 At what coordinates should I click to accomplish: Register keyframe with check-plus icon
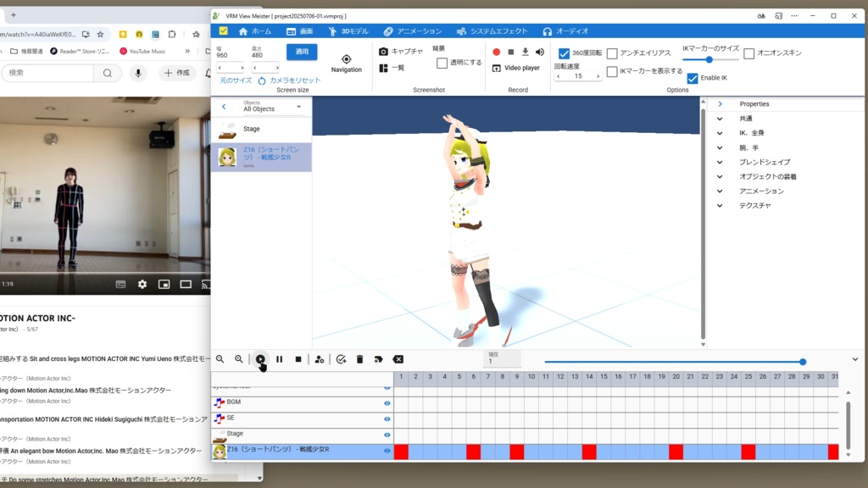tap(341, 359)
